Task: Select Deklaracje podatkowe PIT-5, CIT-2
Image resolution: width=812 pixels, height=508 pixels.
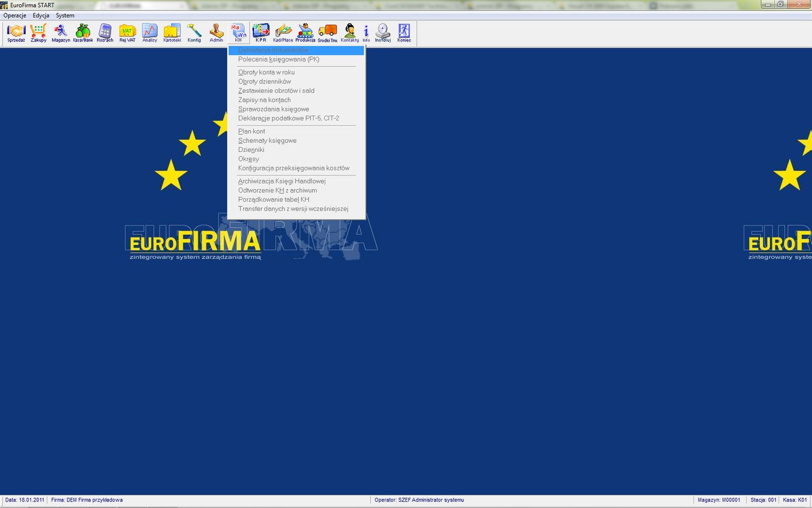Action: (296, 119)
